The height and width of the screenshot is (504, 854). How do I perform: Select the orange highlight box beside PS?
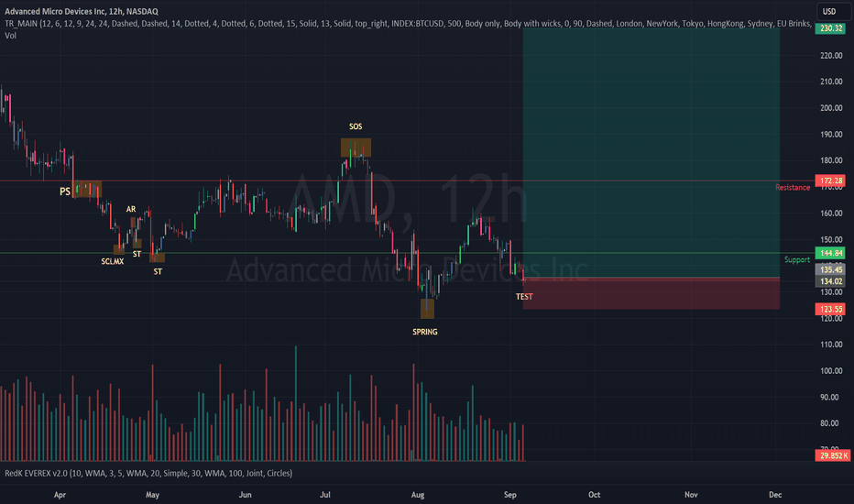coord(88,189)
